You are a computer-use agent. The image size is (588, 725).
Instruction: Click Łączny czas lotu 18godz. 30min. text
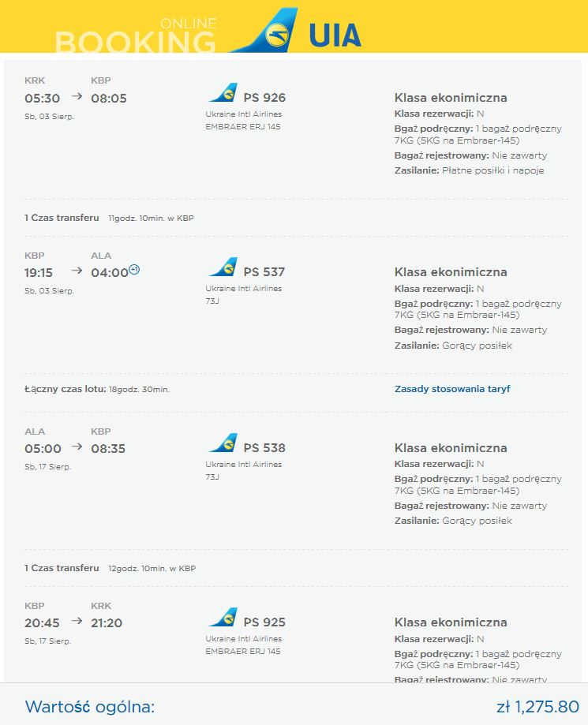click(x=97, y=389)
